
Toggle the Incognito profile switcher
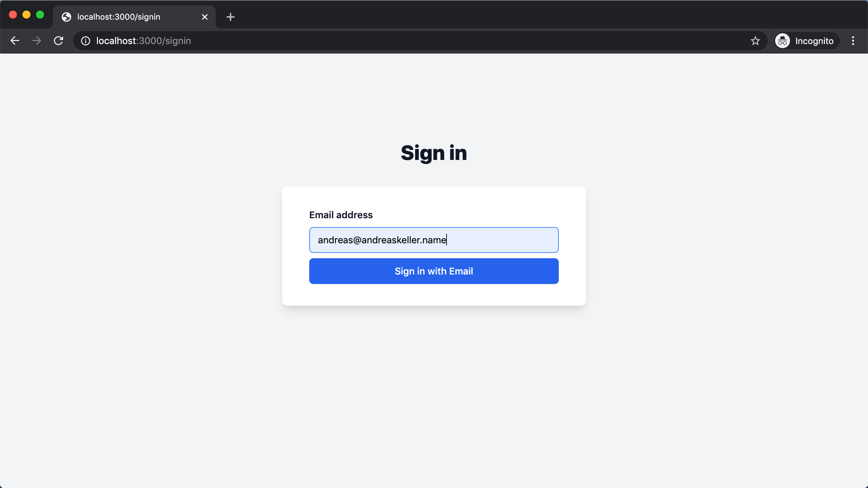[x=804, y=41]
